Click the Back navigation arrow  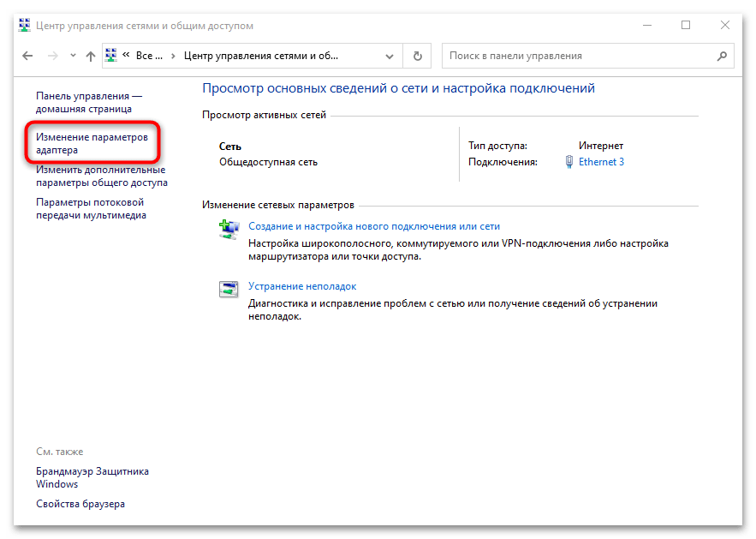pos(25,56)
